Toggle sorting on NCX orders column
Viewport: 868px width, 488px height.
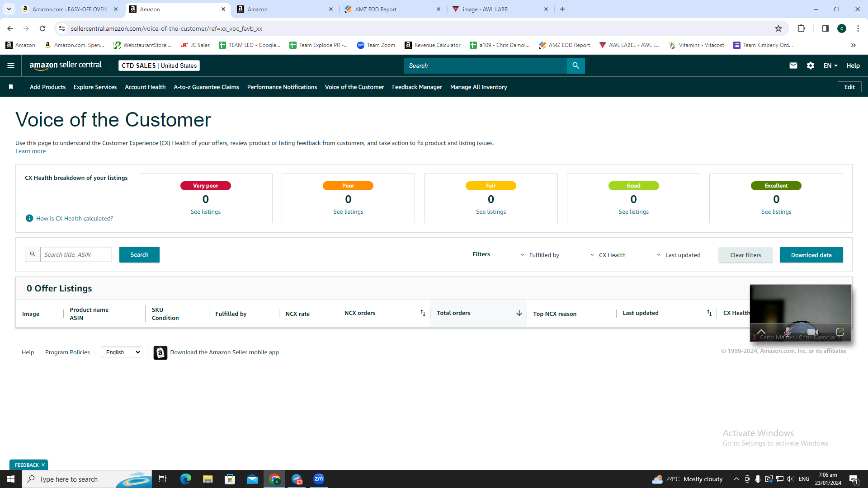(x=423, y=313)
